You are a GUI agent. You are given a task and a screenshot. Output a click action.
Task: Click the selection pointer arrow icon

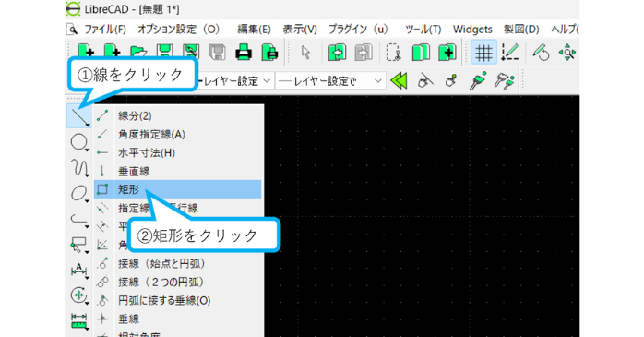pyautogui.click(x=305, y=53)
